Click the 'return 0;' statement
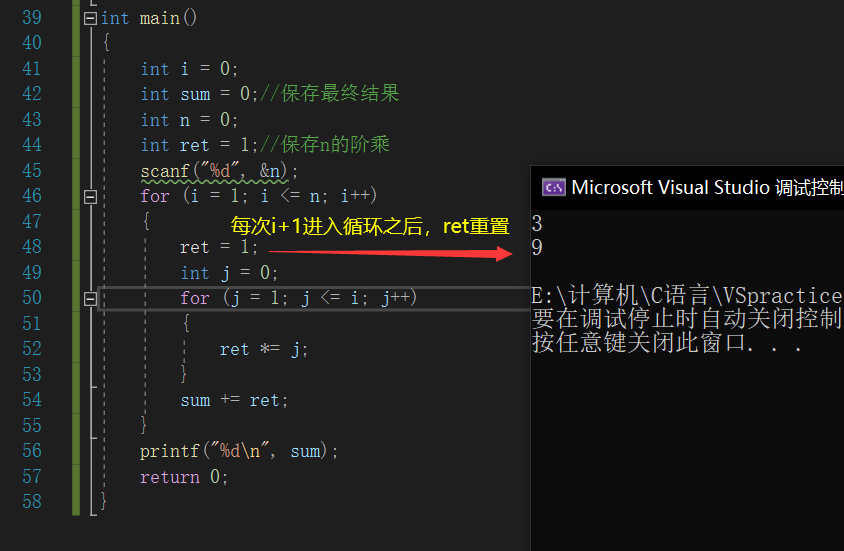844x551 pixels. click(184, 477)
